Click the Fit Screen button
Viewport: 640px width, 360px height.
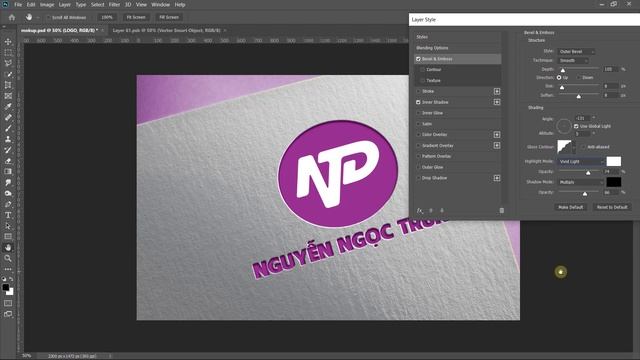click(x=136, y=18)
